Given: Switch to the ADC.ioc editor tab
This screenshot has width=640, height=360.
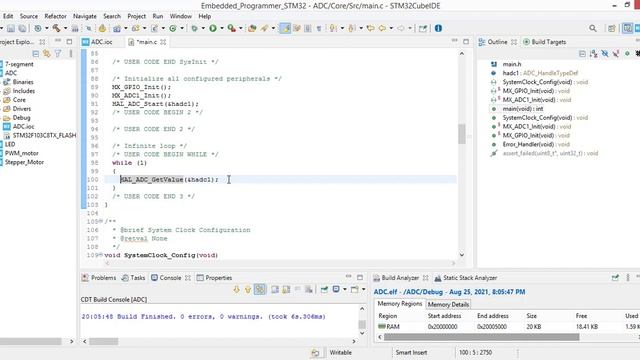Looking at the screenshot, I should pyautogui.click(x=98, y=42).
